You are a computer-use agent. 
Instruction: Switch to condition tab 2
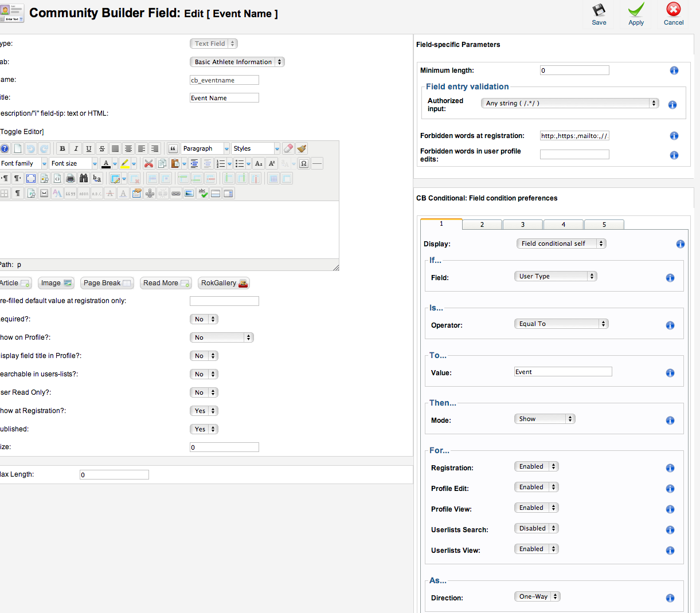pyautogui.click(x=482, y=225)
